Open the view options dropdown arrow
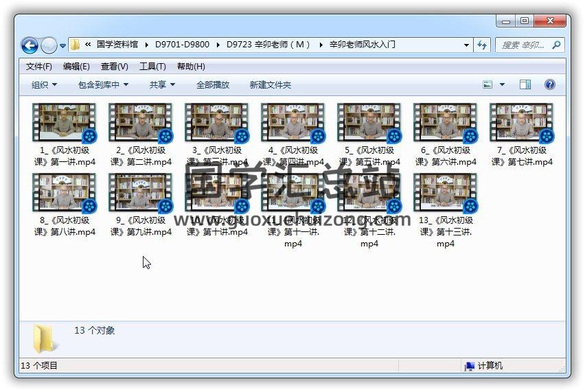Image resolution: width=585 pixels, height=392 pixels. 502,84
